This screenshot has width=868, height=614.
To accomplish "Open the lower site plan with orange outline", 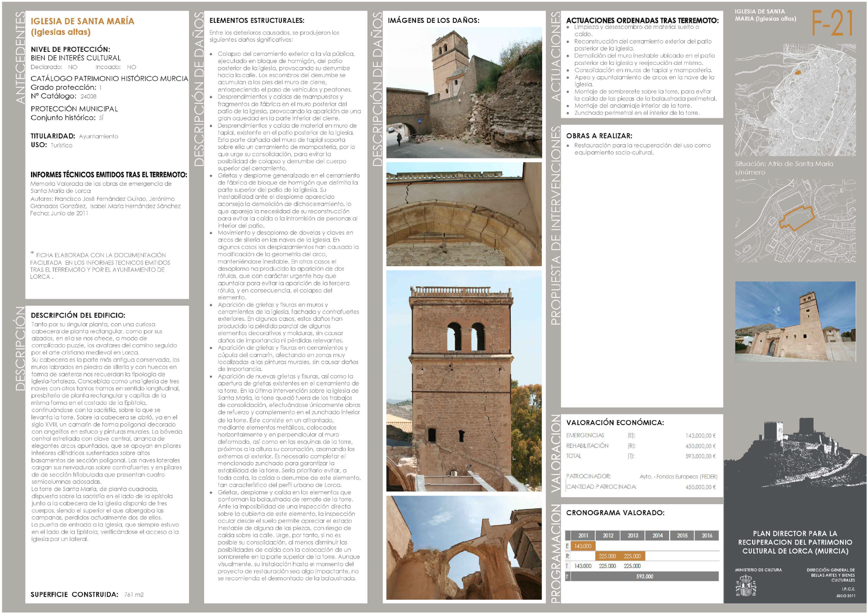I will (795, 220).
